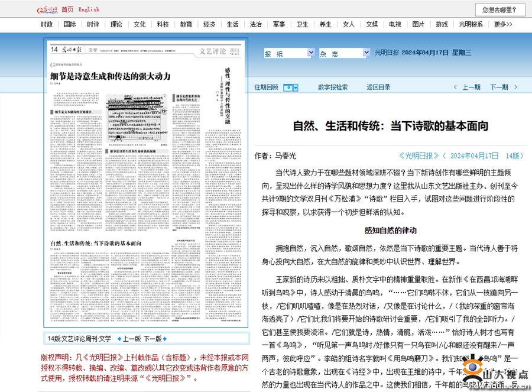
Task: Go to 下一期 next issue
Action: click(x=499, y=88)
